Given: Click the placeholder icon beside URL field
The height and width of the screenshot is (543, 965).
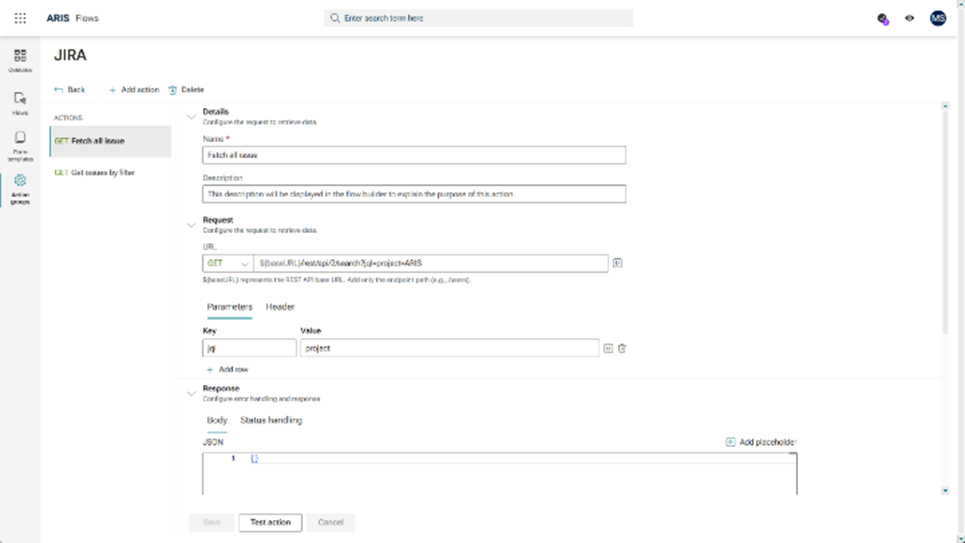Looking at the screenshot, I should (x=617, y=263).
